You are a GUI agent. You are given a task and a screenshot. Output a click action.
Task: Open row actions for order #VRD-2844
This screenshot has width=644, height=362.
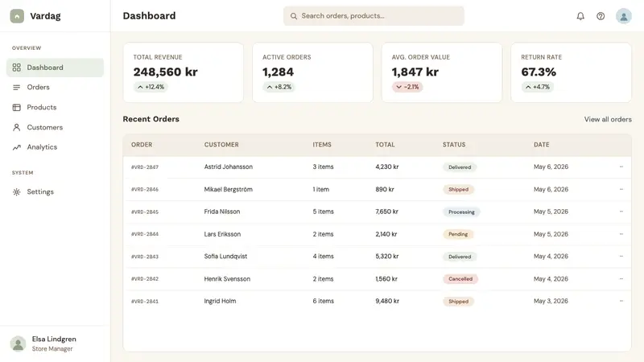(621, 234)
